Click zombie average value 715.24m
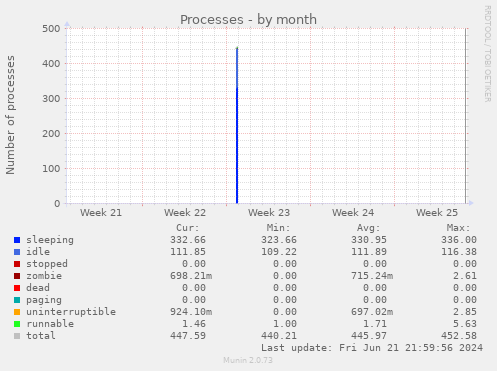This screenshot has height=371, width=497. [372, 276]
